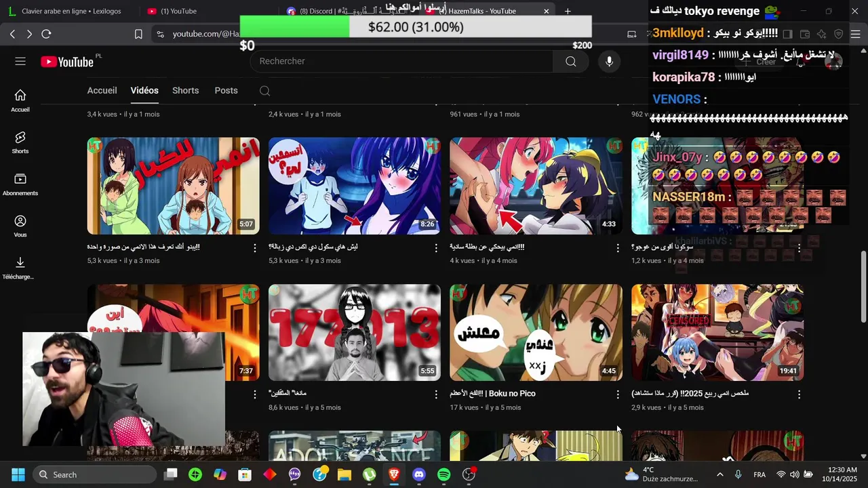Open the weather widget showing 4°C
The height and width of the screenshot is (488, 868).
(x=661, y=474)
